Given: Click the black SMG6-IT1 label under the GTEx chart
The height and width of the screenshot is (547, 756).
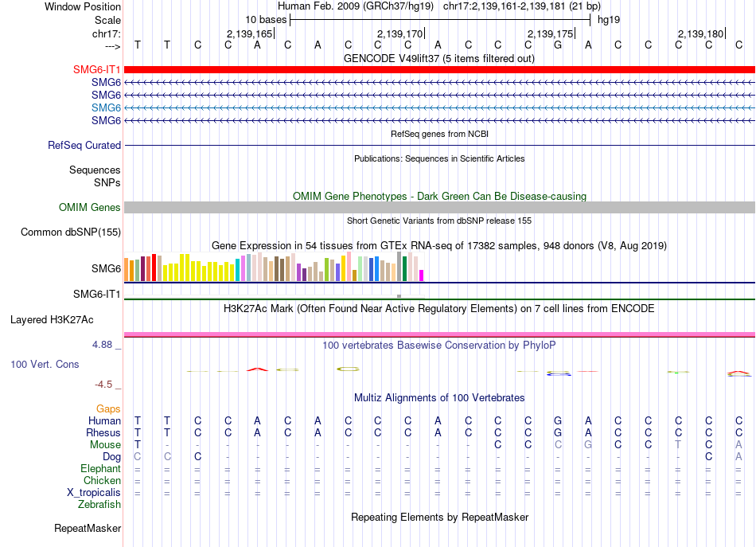Looking at the screenshot, I should click(96, 294).
